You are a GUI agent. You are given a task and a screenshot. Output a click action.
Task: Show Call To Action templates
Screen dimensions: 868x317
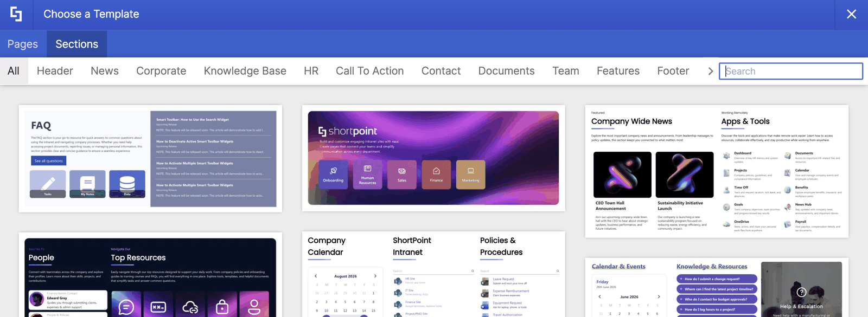369,71
